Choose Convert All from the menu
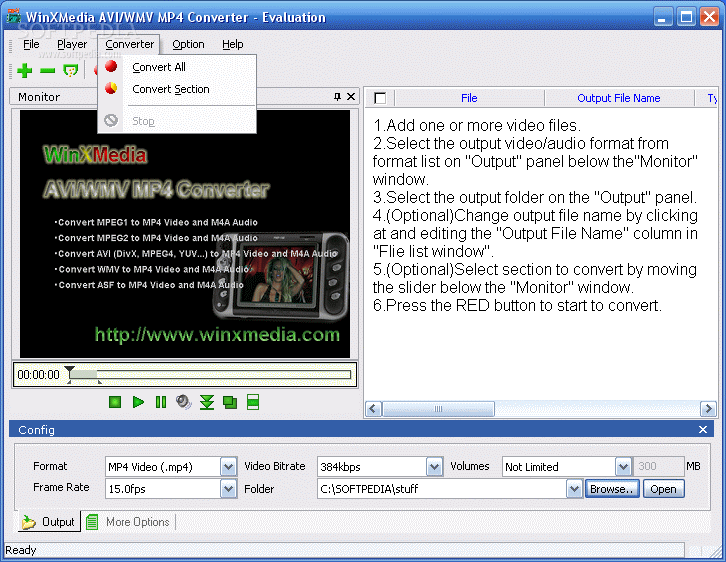 coord(177,67)
